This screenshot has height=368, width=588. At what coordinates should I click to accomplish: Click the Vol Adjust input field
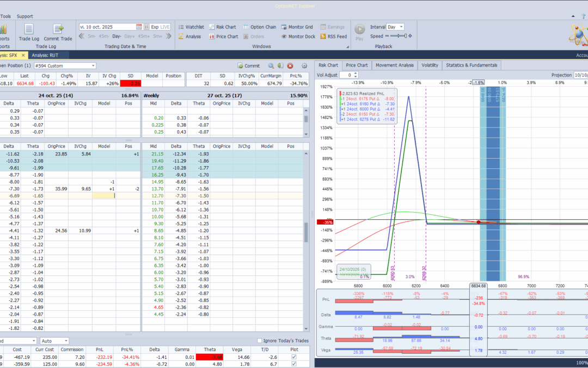coord(346,75)
